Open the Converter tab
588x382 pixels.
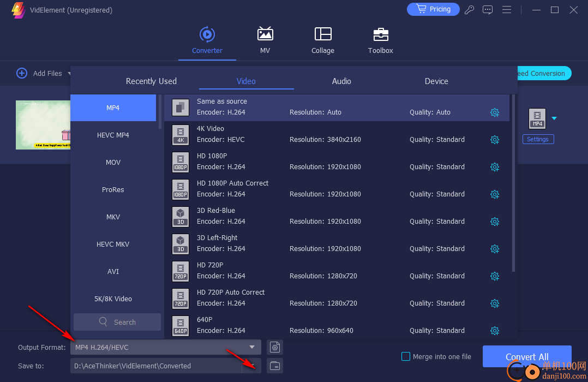coord(207,40)
